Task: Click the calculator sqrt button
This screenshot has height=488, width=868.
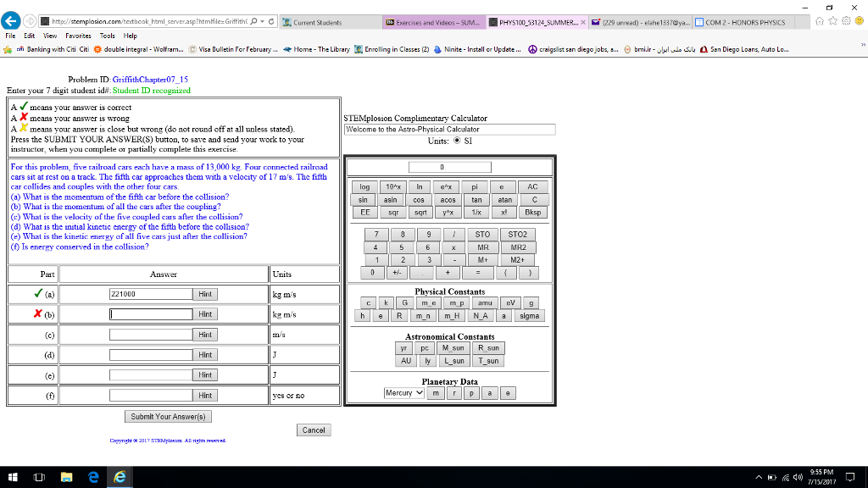Action: (x=420, y=213)
